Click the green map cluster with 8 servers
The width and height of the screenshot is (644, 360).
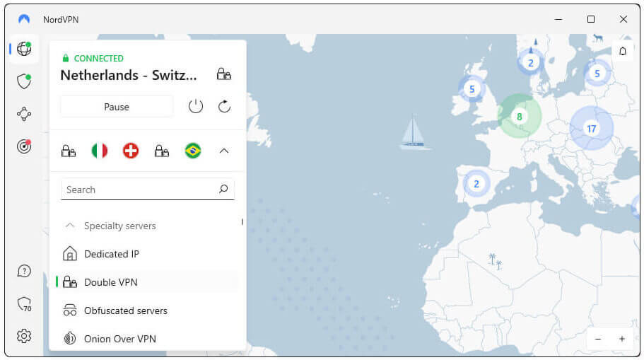(520, 116)
